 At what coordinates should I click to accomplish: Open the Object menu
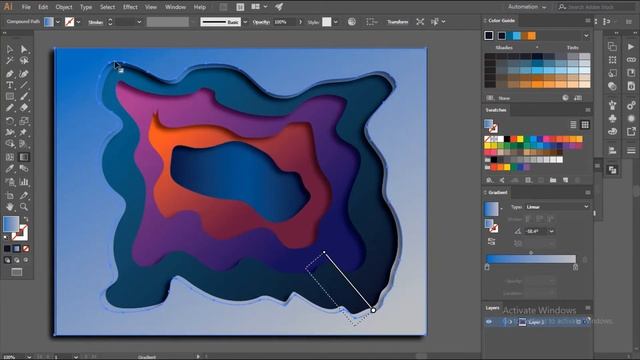tap(64, 7)
